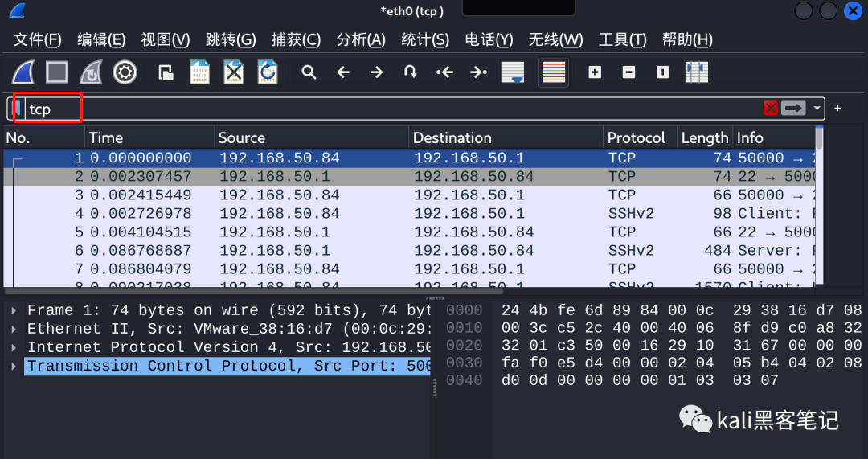Select hex offset 0020 in bytes pane
Screen dimensions: 868x459
click(x=464, y=346)
